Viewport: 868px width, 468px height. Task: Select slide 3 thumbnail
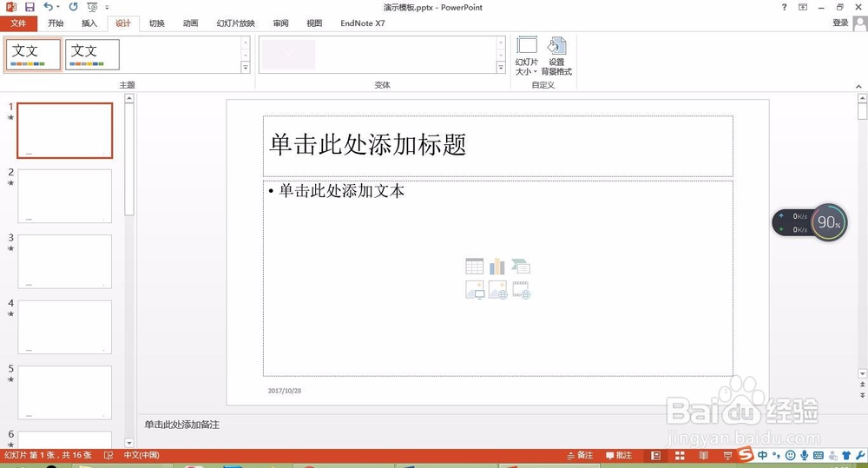65,261
